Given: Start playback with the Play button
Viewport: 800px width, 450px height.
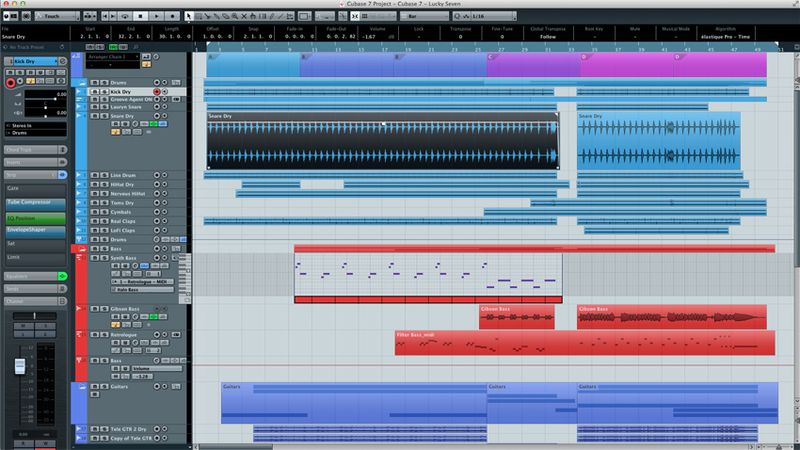Looking at the screenshot, I should [x=157, y=16].
